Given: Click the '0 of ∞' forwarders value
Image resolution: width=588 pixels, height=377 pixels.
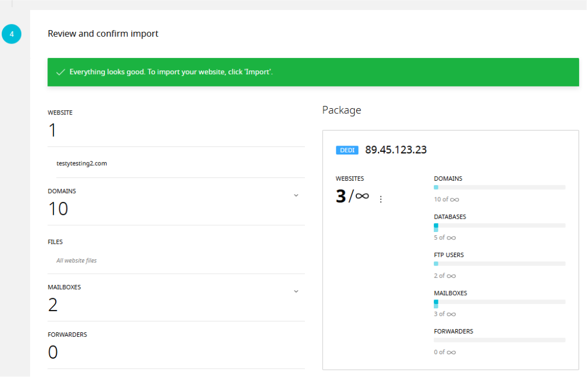Looking at the screenshot, I should coord(444,352).
